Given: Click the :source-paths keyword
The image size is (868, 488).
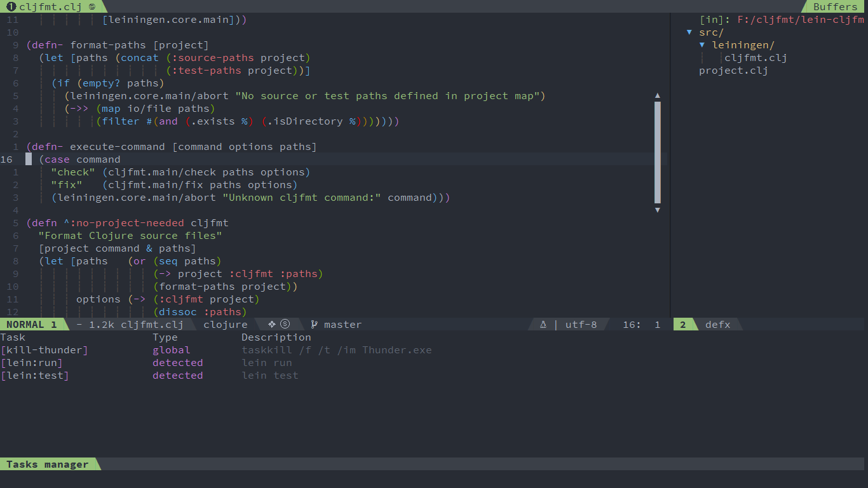Looking at the screenshot, I should [213, 58].
